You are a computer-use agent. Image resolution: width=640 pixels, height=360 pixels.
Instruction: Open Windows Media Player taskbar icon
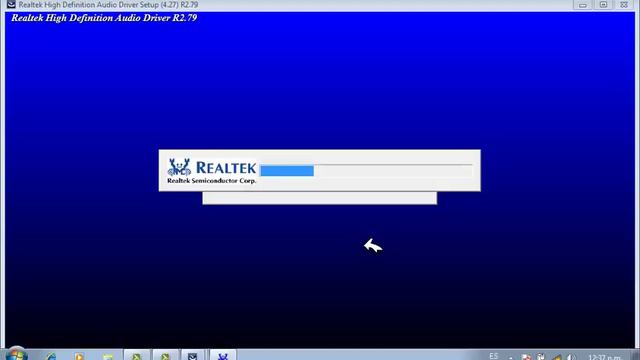tap(79, 356)
